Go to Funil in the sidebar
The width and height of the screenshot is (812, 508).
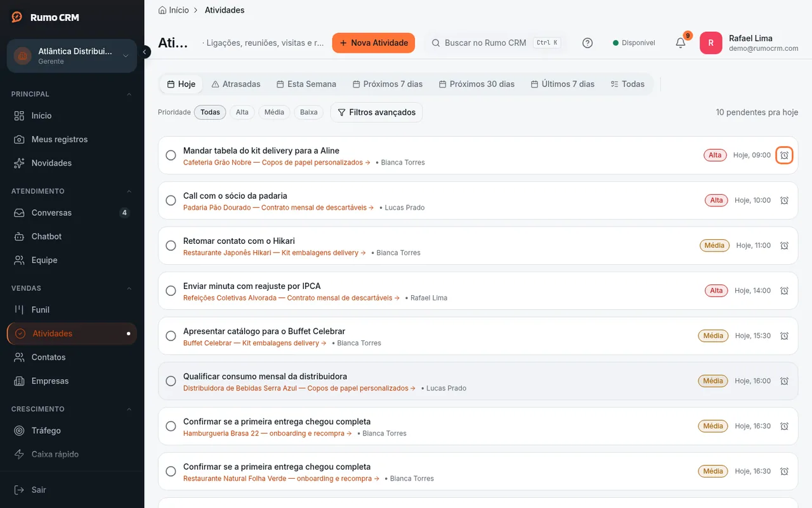point(72,310)
